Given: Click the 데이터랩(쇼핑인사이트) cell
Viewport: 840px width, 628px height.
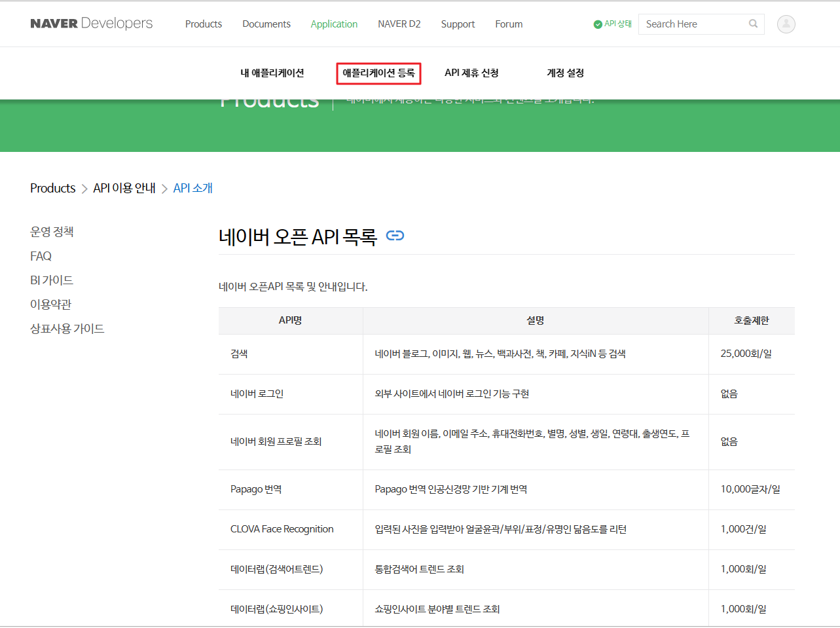Looking at the screenshot, I should click(291, 609).
